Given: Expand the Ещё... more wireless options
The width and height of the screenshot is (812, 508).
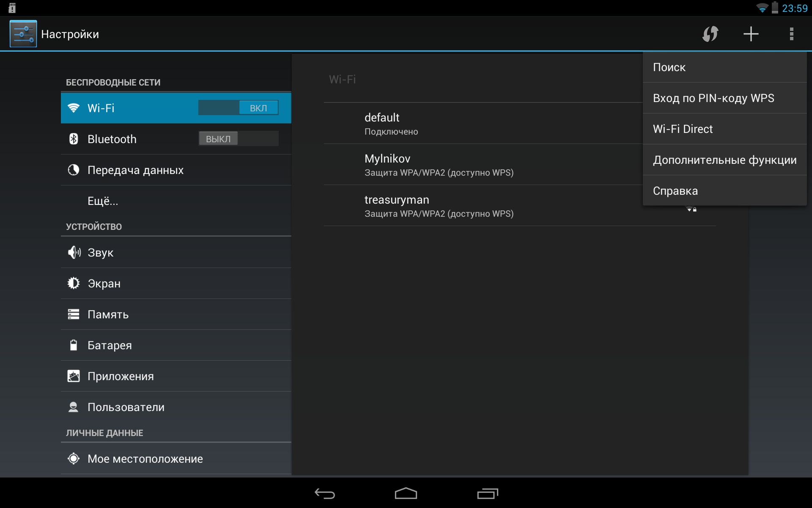Looking at the screenshot, I should [103, 201].
